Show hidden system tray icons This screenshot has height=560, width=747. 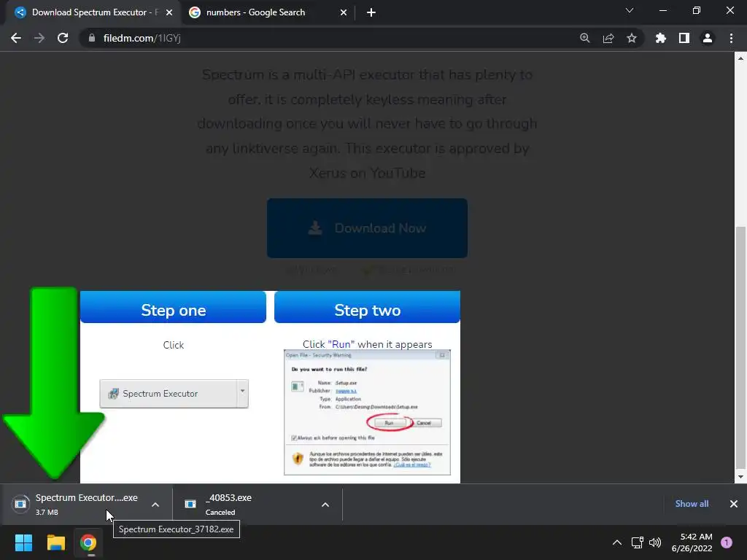click(x=617, y=542)
